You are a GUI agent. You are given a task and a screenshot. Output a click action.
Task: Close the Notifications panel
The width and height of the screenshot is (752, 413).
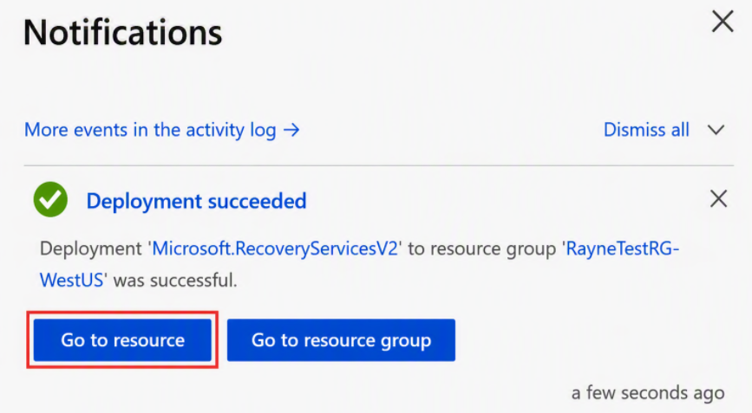click(722, 22)
